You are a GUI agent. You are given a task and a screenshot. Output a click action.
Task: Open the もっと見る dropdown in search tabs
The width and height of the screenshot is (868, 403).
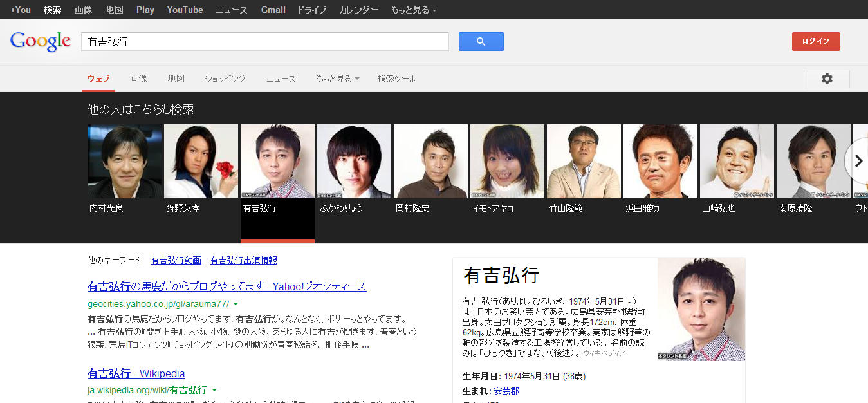[x=337, y=79]
